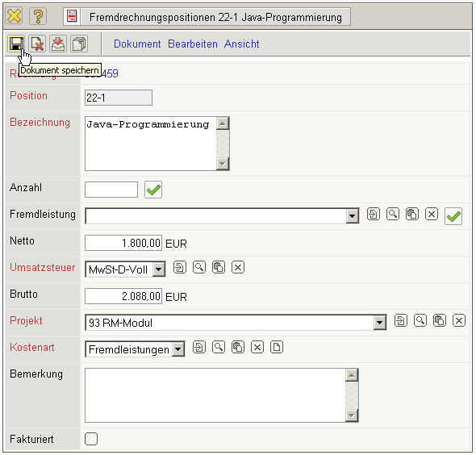
Task: Click the inbox download arrow toolbar icon
Action: click(x=58, y=44)
